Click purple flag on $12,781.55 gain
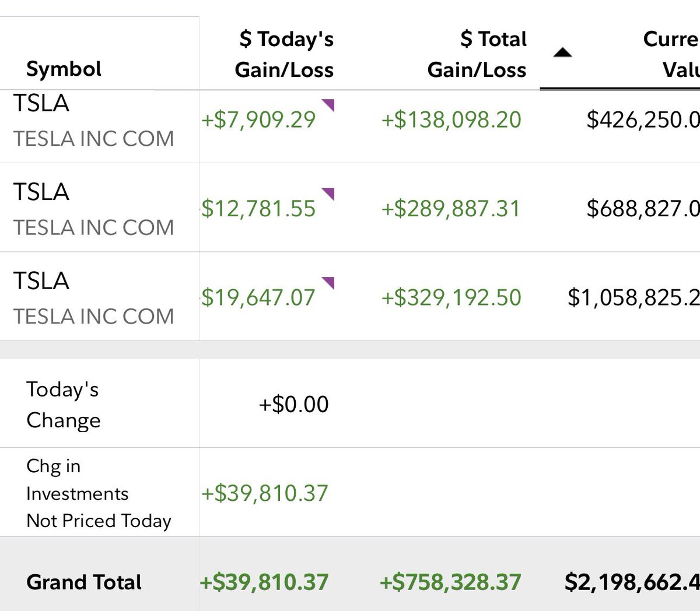The width and height of the screenshot is (700, 611). point(328,194)
